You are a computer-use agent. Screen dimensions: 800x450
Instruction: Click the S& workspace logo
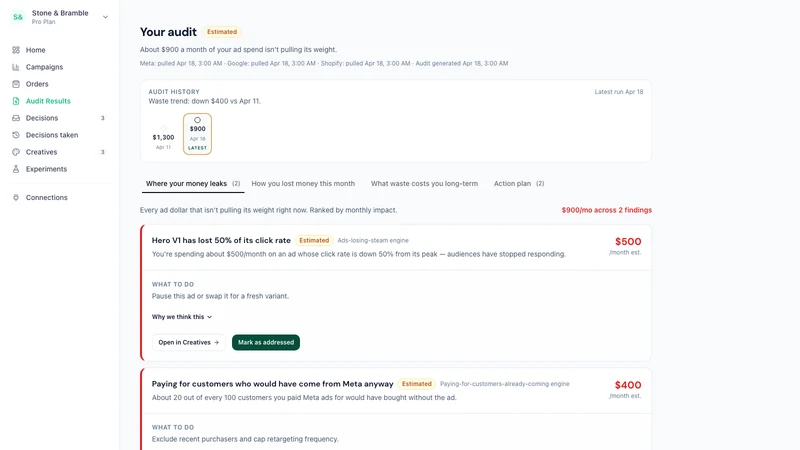tap(18, 17)
